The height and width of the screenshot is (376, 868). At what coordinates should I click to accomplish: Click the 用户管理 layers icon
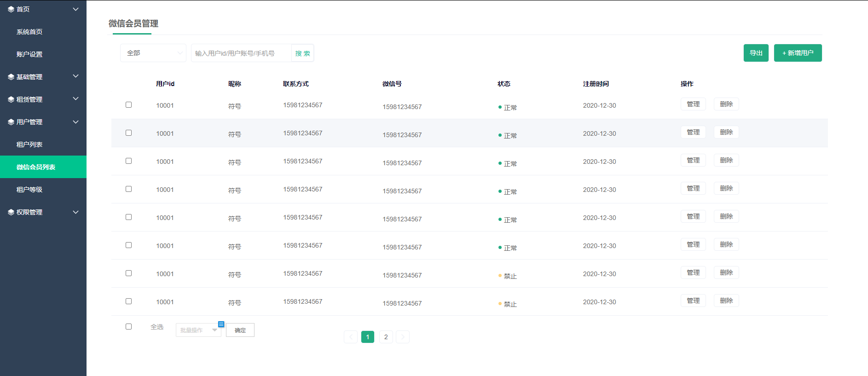(11, 122)
